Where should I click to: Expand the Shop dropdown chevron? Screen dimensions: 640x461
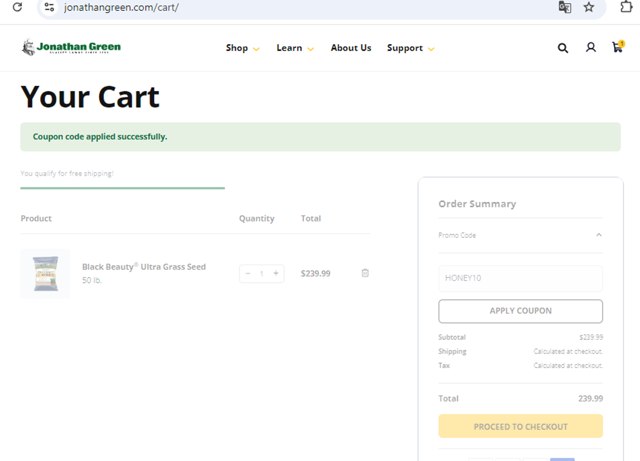coord(256,49)
